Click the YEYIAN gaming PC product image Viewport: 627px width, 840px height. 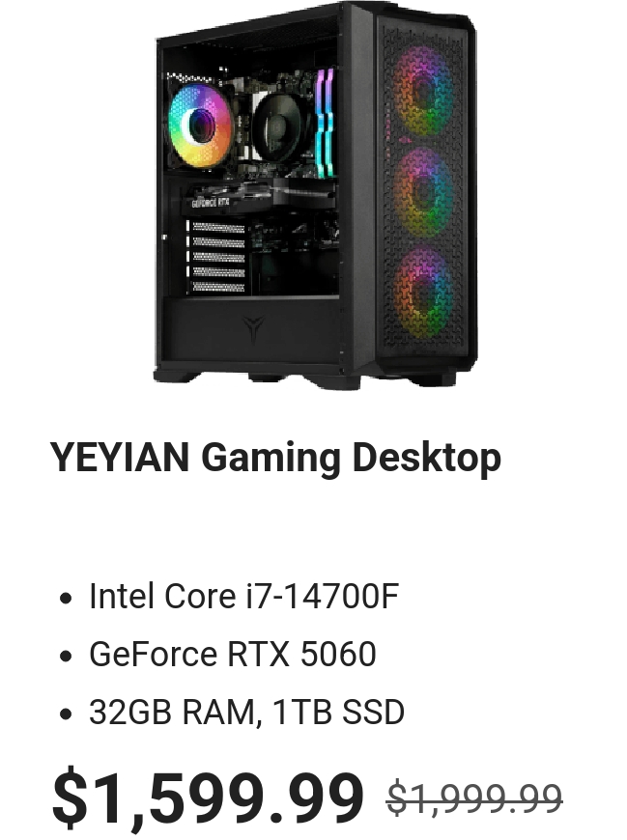(x=315, y=194)
